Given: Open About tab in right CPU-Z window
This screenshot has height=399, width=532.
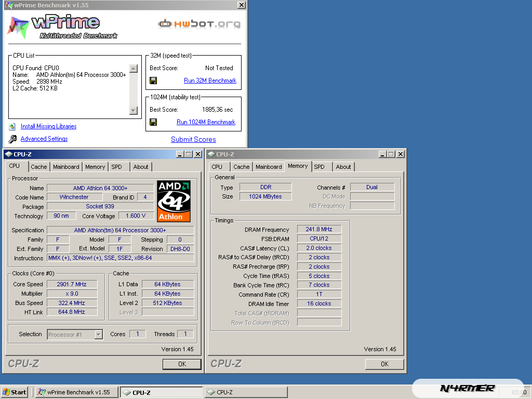Looking at the screenshot, I should click(x=343, y=167).
